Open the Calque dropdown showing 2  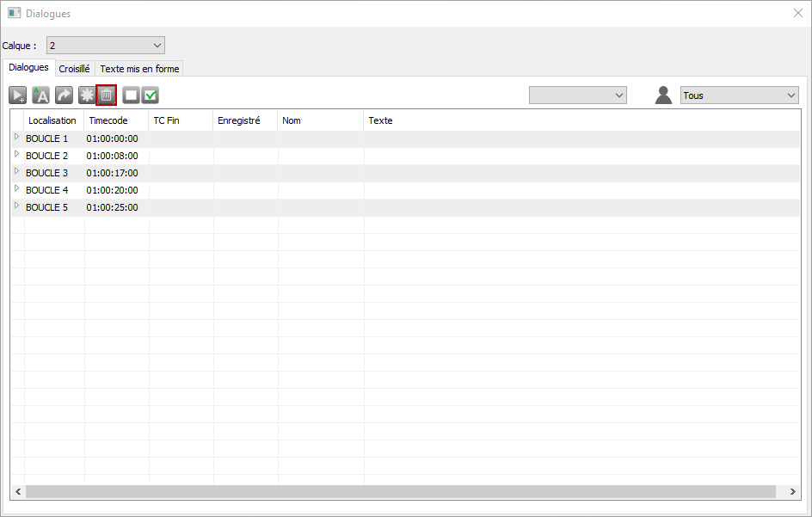click(x=105, y=45)
